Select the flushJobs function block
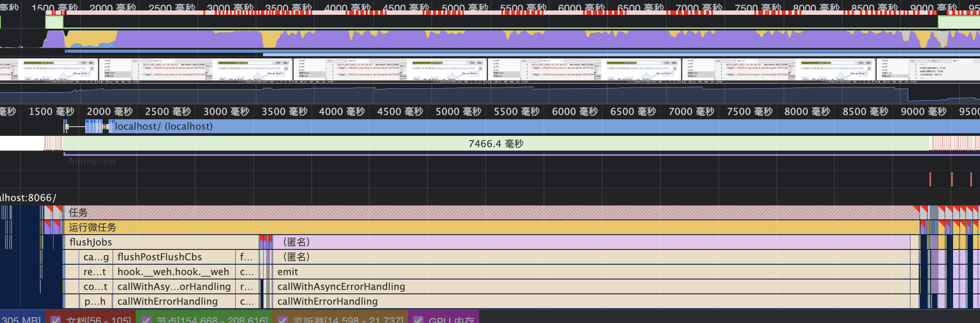This screenshot has height=323, width=980. pos(161,242)
